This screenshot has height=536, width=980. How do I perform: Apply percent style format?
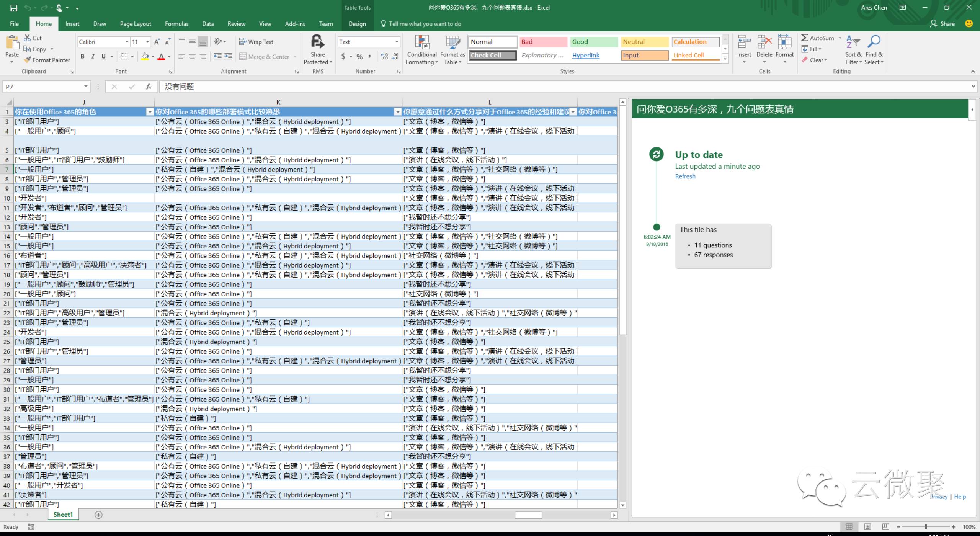(x=359, y=57)
